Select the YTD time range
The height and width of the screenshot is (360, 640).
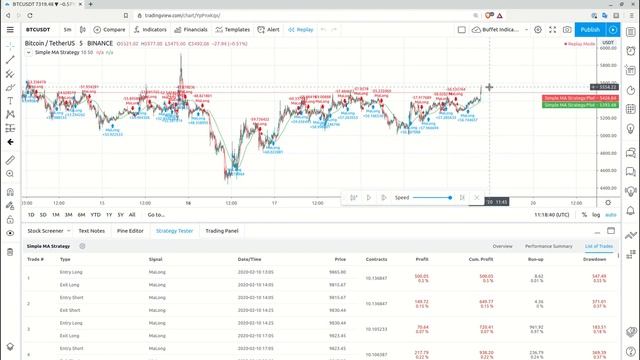pyautogui.click(x=96, y=215)
